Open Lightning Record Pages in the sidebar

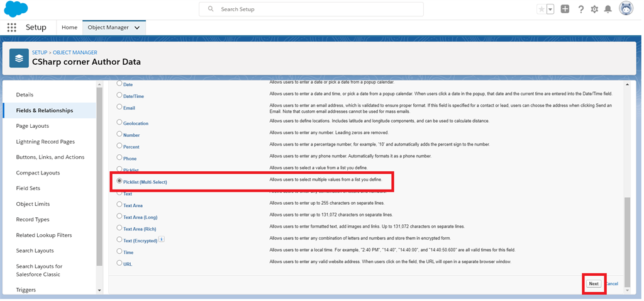click(x=45, y=142)
